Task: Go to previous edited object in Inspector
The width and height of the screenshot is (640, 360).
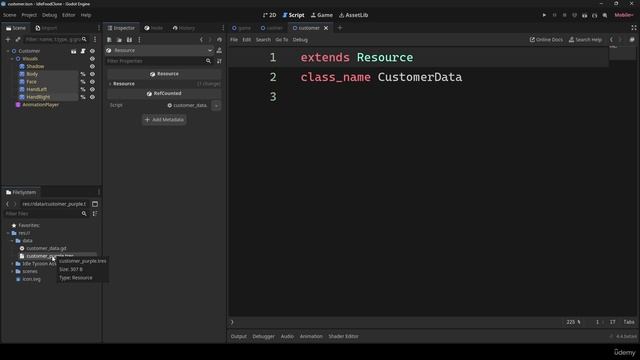Action: (201, 40)
